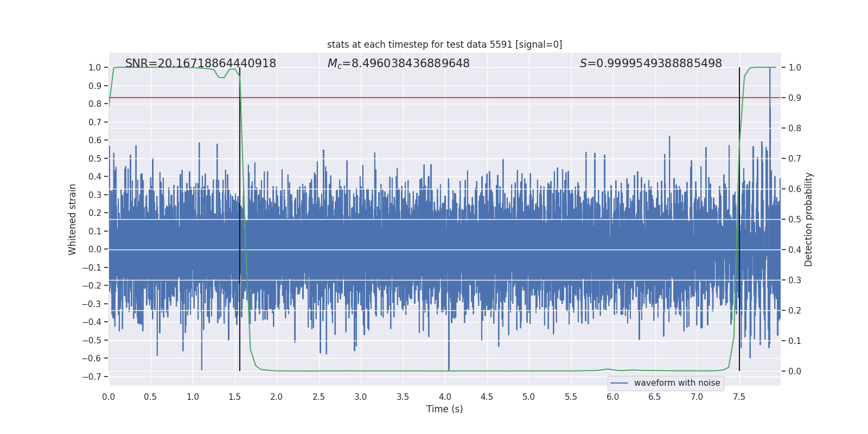868x434 pixels.
Task: Select the 1.0 tick on the time axis
Action: 193,397
